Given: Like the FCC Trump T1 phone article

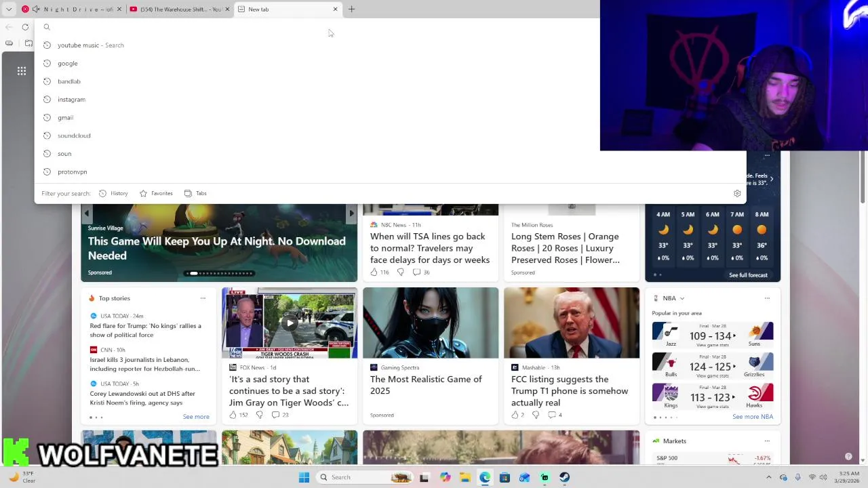Looking at the screenshot, I should [x=515, y=415].
